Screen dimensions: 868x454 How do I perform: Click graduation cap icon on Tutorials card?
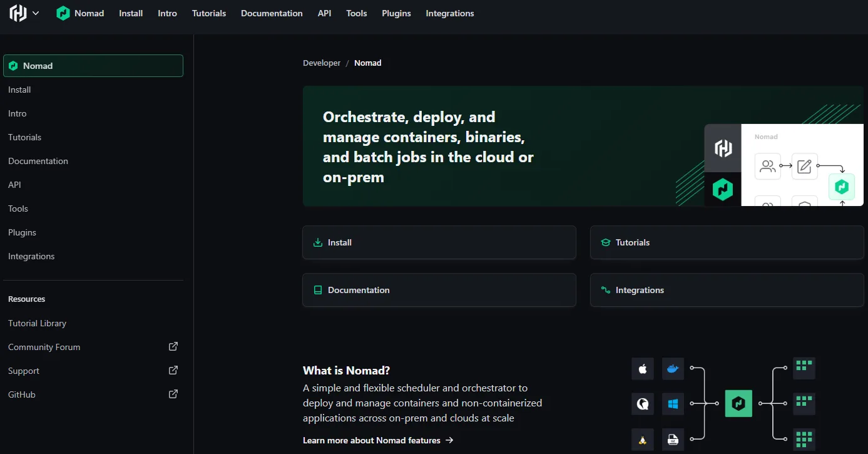tap(605, 242)
